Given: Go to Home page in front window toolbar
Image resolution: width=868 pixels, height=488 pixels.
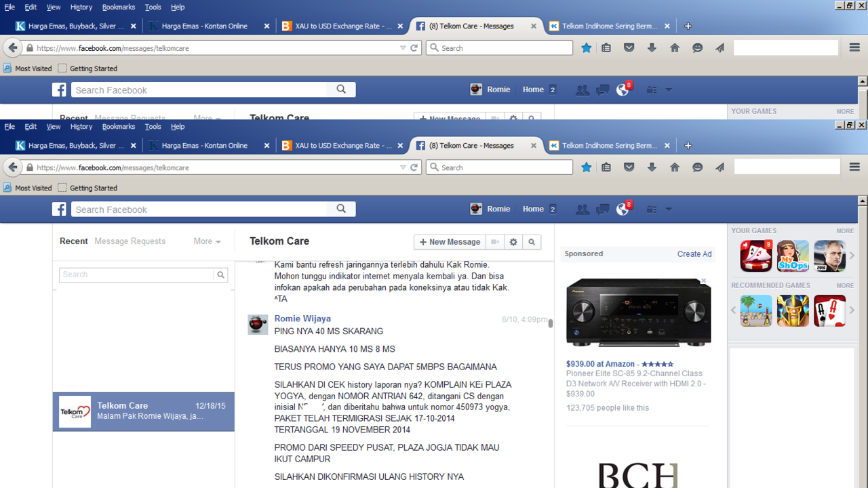Looking at the screenshot, I should tap(675, 167).
